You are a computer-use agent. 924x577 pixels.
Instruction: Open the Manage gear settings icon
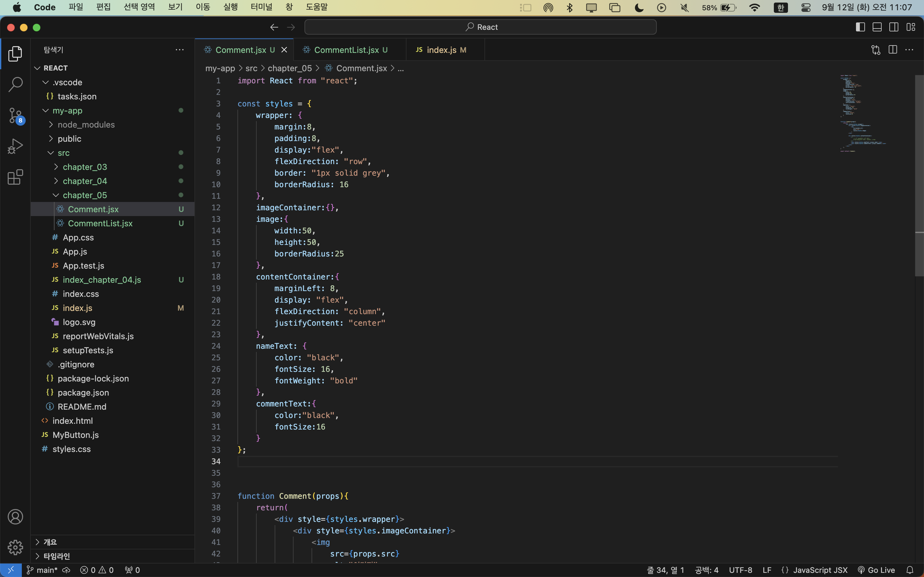tap(15, 547)
